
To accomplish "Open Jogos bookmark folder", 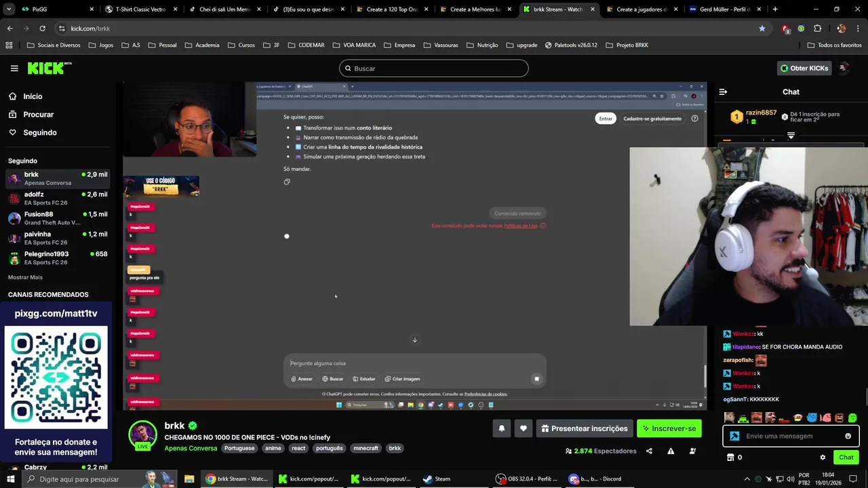I will [x=100, y=45].
